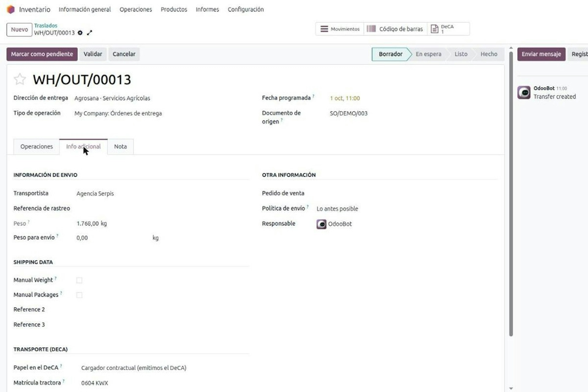Click the gear actions icon beside WH/OUT/00013
Image resolution: width=588 pixels, height=392 pixels.
(80, 33)
